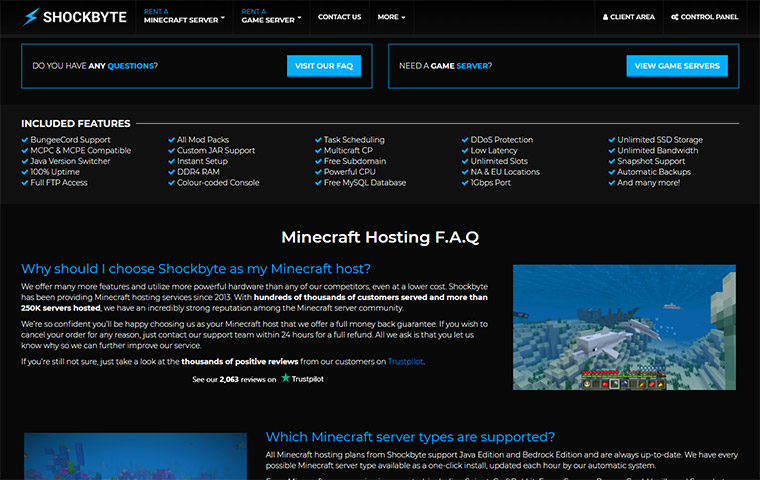Click See our 2,063 reviews on Trustpilot
This screenshot has height=480, width=760.
(258, 379)
